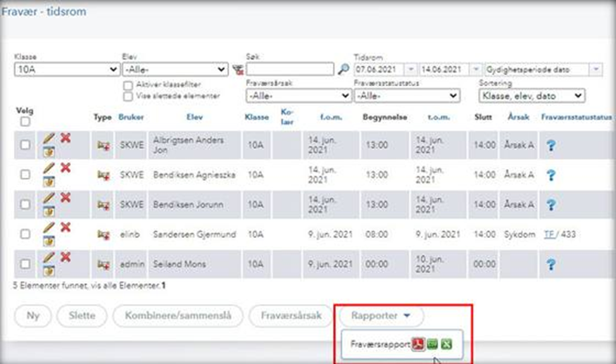616x364 pixels.
Task: Click the PDF export icon for Fraværsrapport
Action: pyautogui.click(x=418, y=344)
